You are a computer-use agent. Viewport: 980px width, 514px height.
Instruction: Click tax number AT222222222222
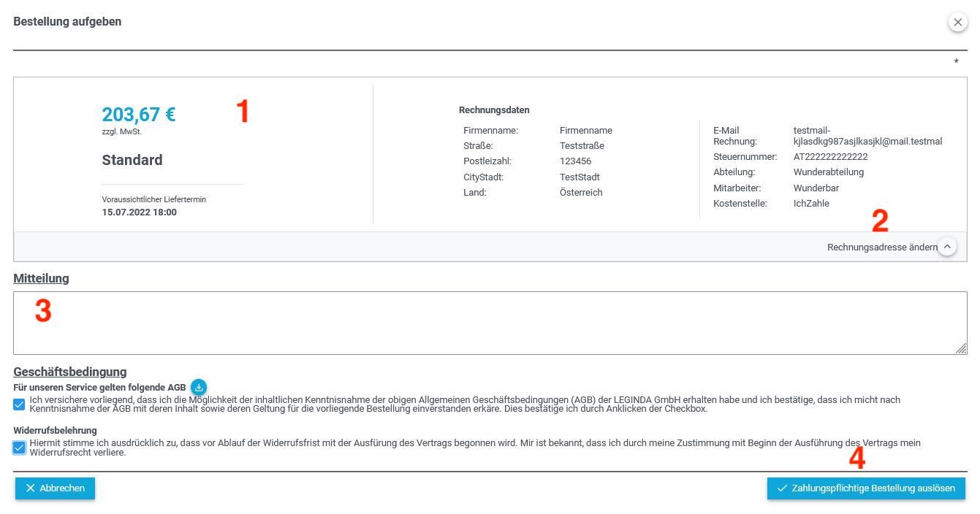point(831,157)
